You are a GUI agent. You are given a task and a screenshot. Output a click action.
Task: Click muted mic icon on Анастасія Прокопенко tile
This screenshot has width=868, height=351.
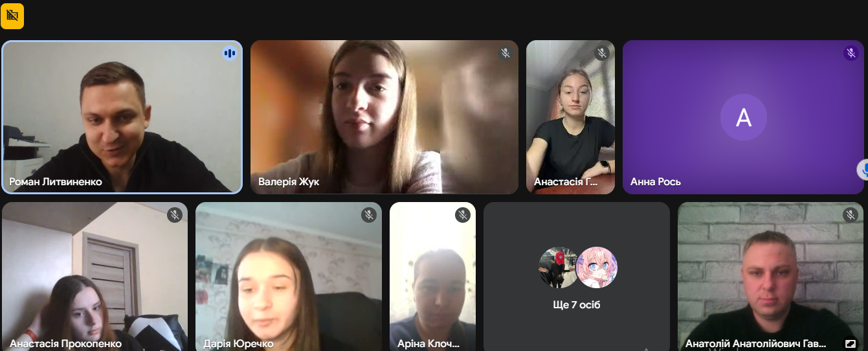click(175, 215)
